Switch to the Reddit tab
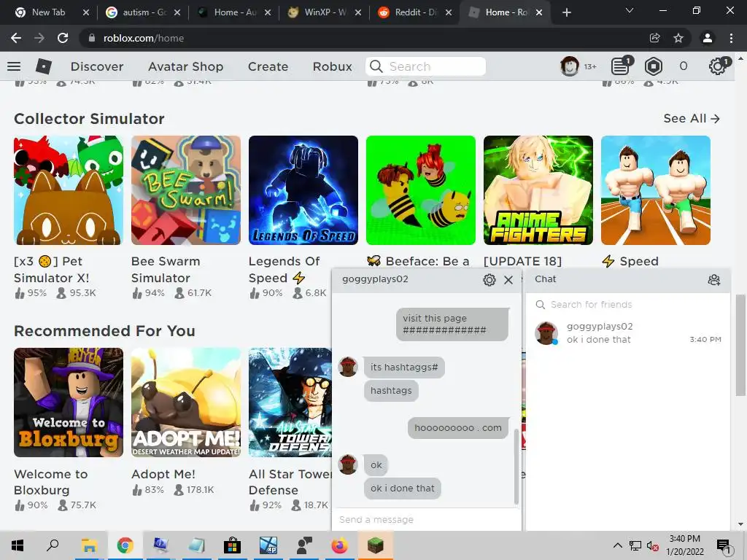Screen dimensions: 747x560 pos(415,12)
